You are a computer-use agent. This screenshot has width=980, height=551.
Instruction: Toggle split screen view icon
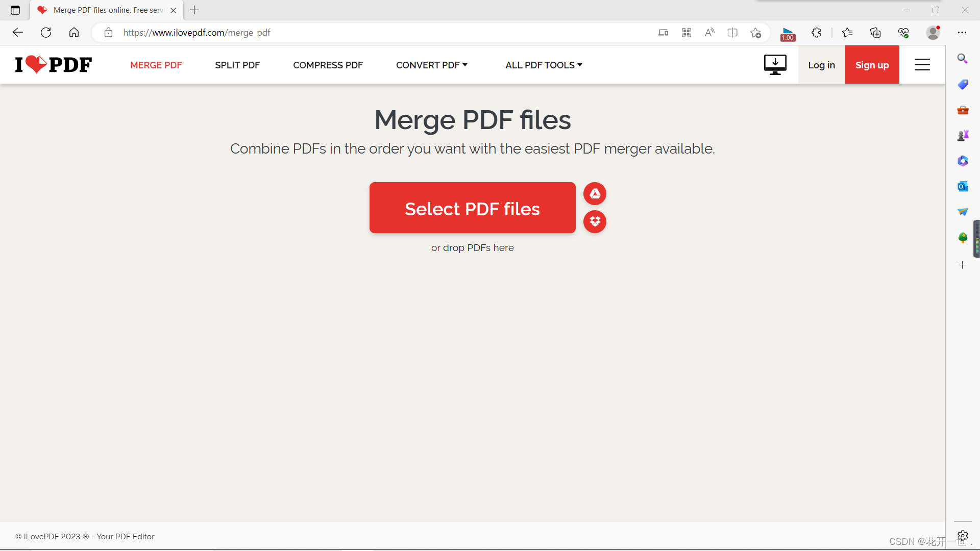(x=732, y=33)
